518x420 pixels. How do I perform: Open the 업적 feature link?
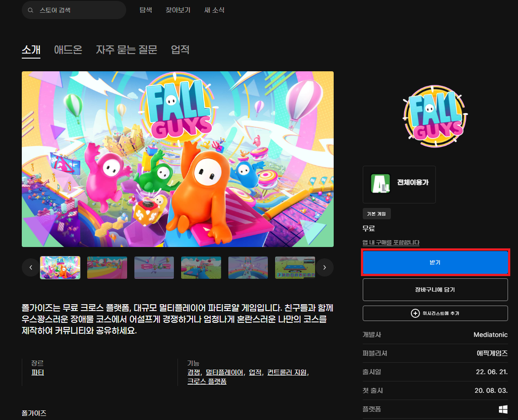(x=255, y=372)
